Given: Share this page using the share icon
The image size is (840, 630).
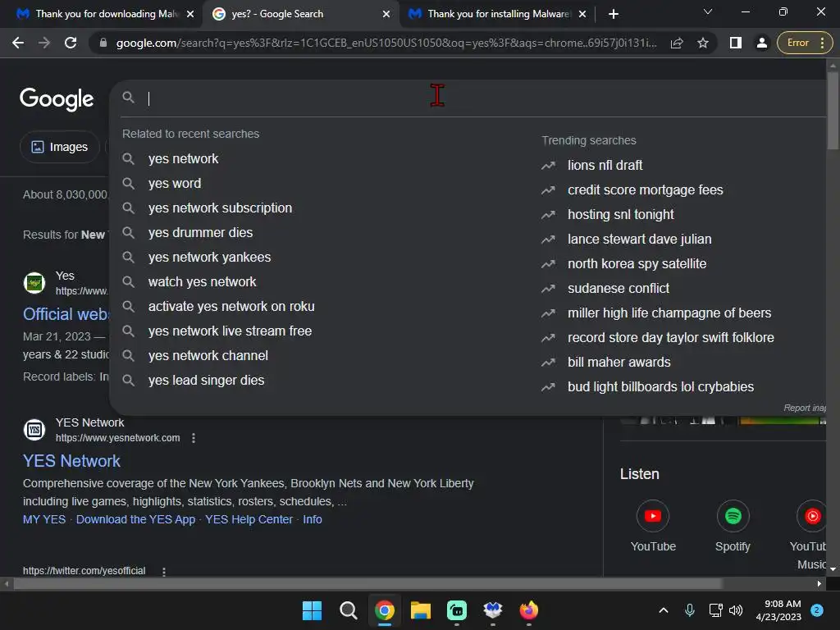Looking at the screenshot, I should (677, 43).
